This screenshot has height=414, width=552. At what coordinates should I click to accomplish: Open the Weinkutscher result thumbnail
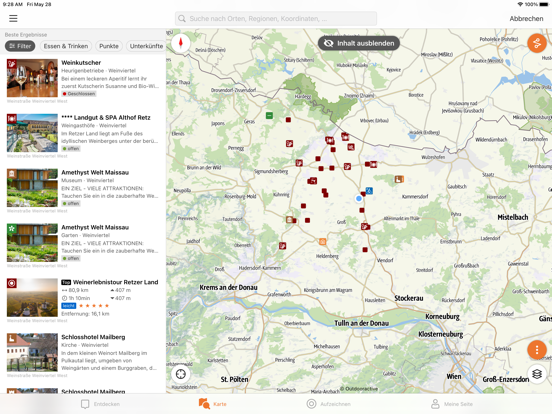coord(32,78)
